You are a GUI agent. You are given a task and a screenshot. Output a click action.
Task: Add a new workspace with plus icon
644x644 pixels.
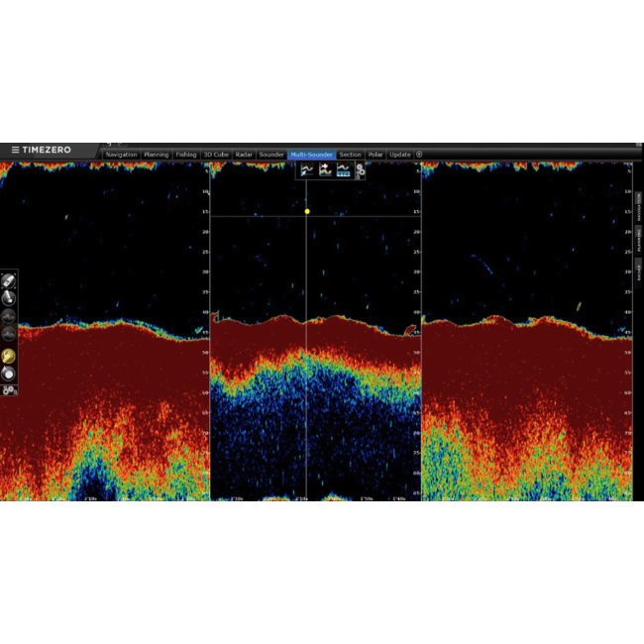coord(419,155)
